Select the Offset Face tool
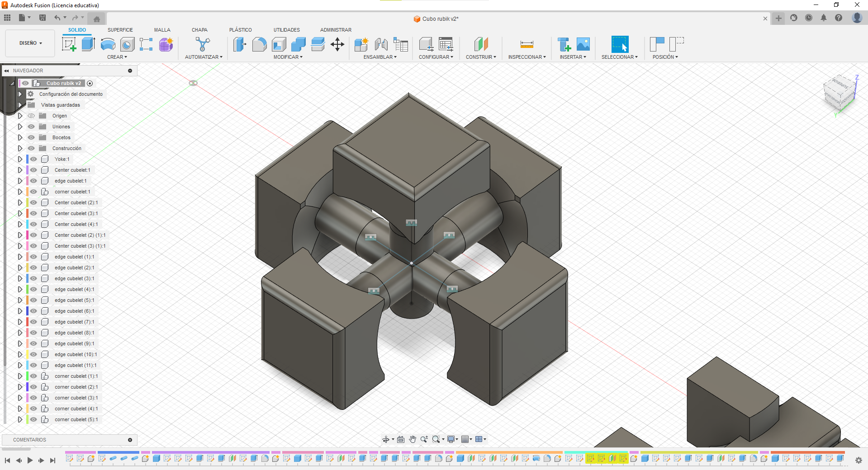Viewport: 868px width, 470px height. [318, 44]
